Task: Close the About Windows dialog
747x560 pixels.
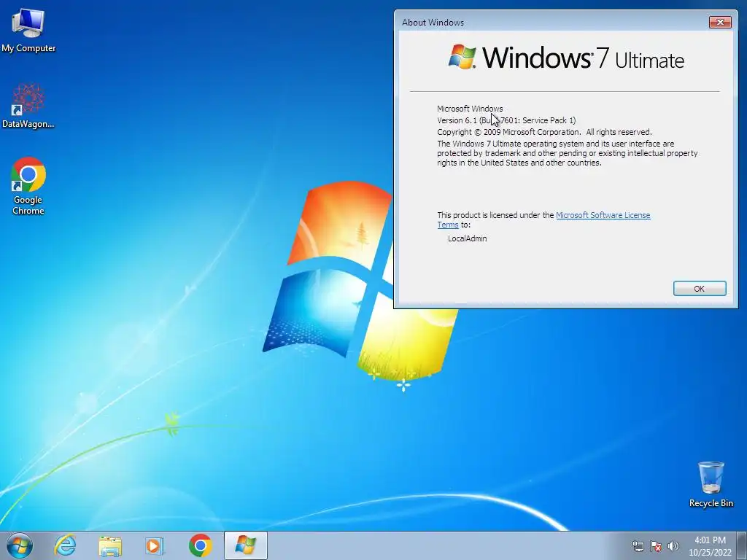Action: [x=720, y=22]
